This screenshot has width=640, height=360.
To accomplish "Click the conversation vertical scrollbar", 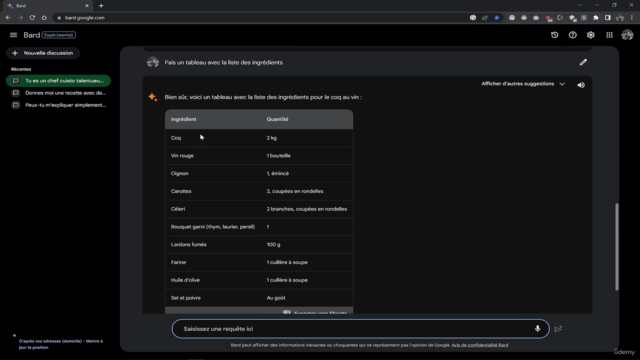I will [x=616, y=247].
